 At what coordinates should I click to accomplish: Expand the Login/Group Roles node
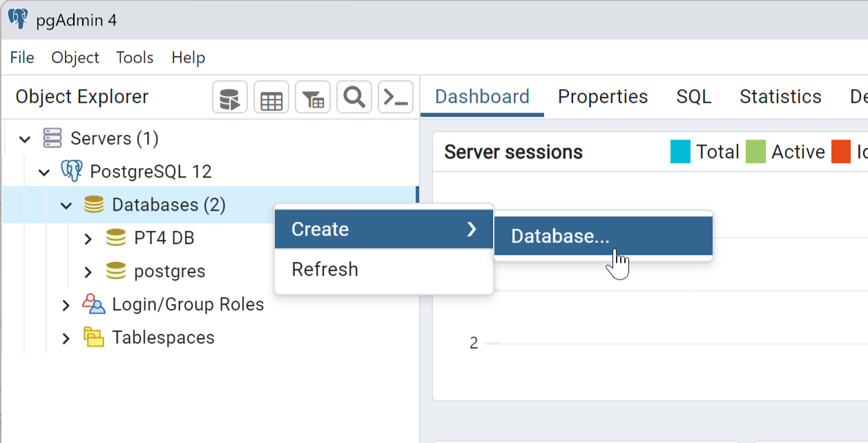click(66, 305)
